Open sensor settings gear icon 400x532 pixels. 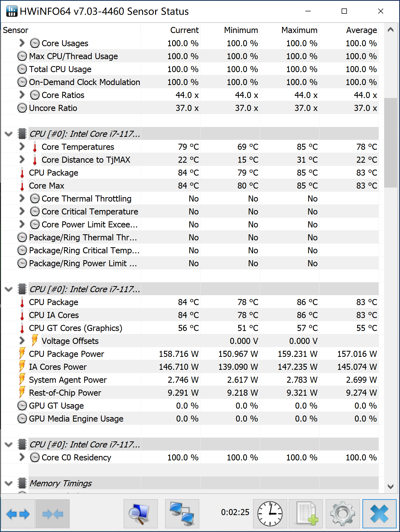(x=343, y=514)
